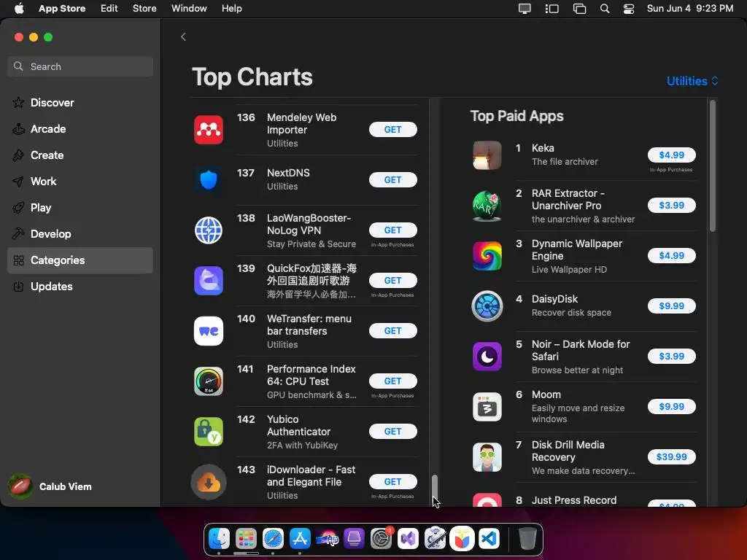
Task: Select Updates in the sidebar
Action: 80,286
